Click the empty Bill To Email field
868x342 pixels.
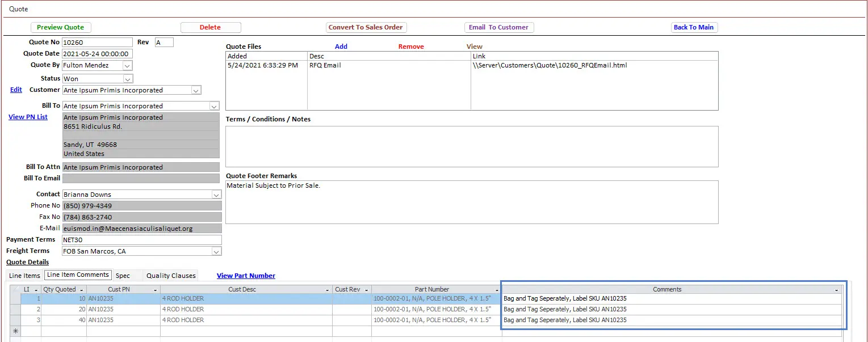pos(141,179)
